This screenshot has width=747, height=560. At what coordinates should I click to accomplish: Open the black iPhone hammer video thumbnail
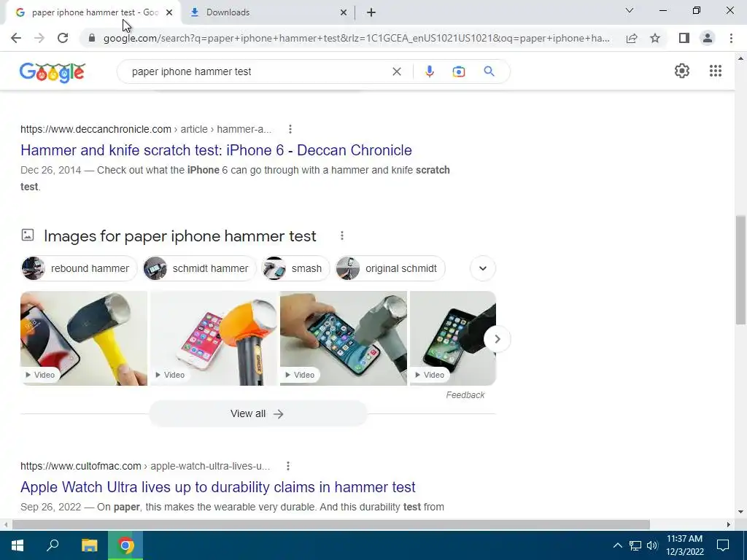(x=452, y=338)
